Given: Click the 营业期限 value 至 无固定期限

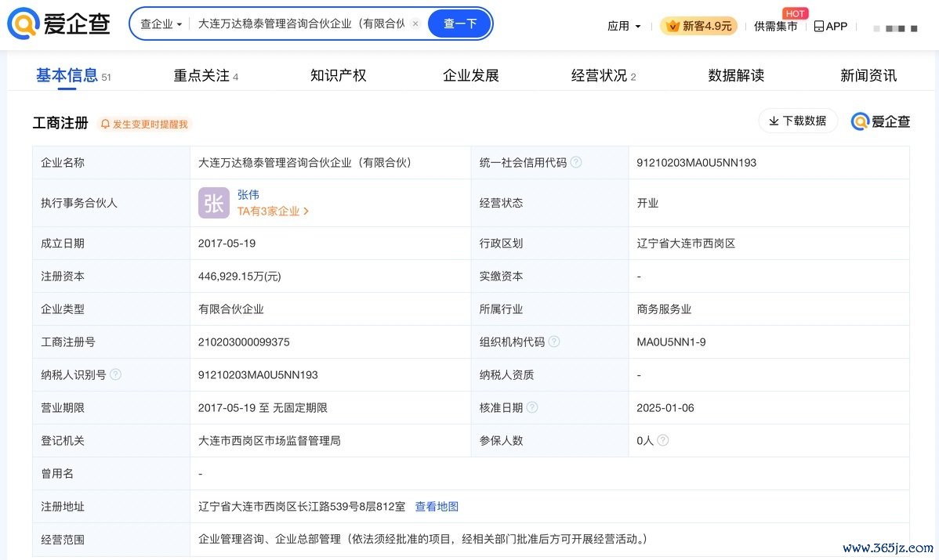Looking at the screenshot, I should [x=263, y=408].
